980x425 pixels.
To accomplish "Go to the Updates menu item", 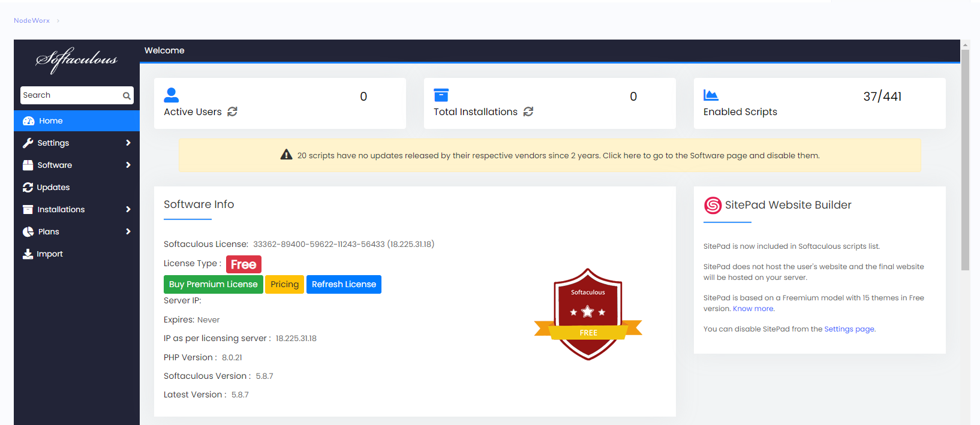I will (77, 188).
